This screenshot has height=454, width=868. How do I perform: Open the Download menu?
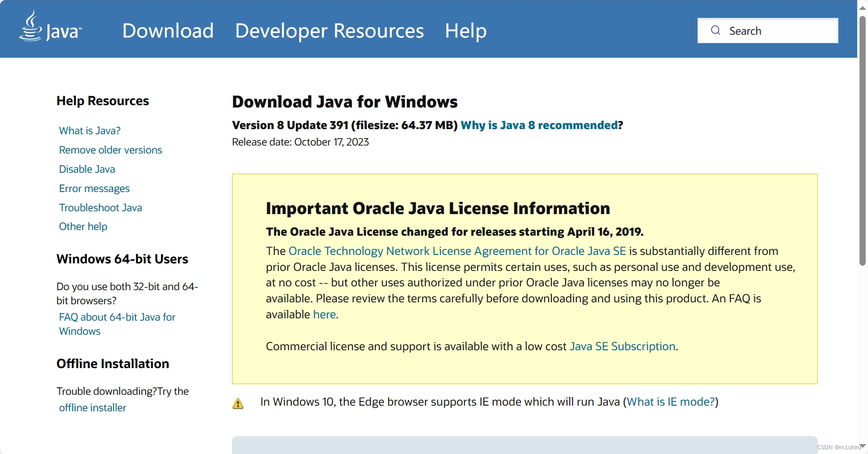168,31
